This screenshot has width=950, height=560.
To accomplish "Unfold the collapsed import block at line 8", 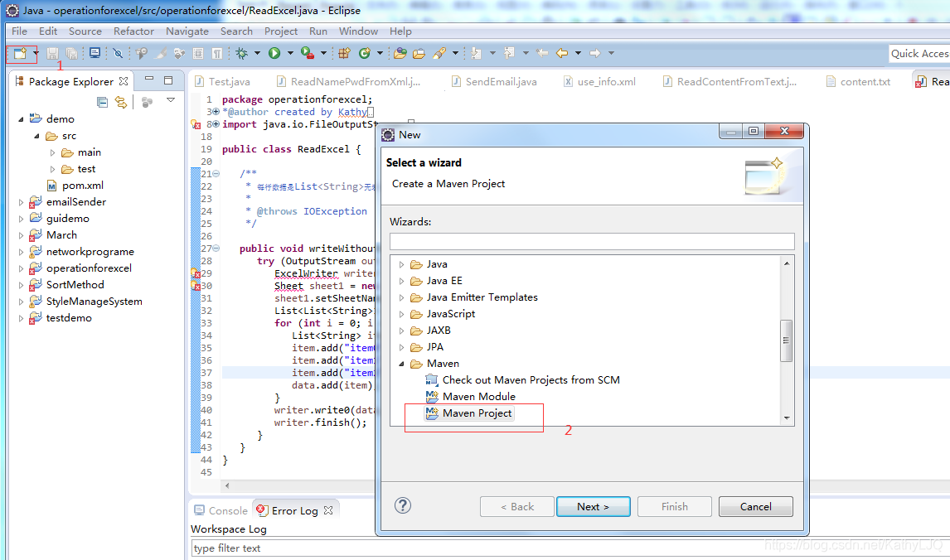I will pyautogui.click(x=216, y=124).
